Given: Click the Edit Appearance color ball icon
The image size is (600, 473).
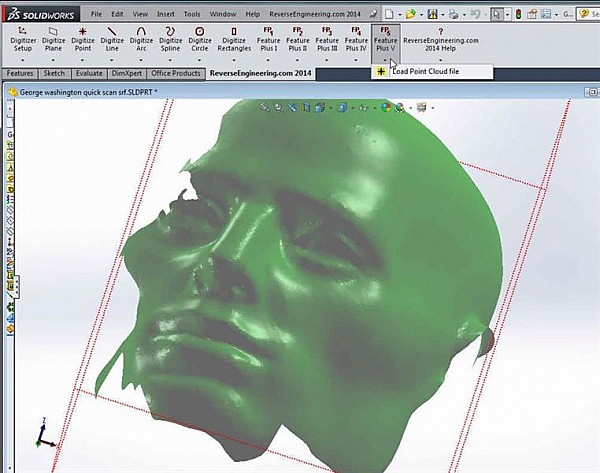Looking at the screenshot, I should point(386,108).
